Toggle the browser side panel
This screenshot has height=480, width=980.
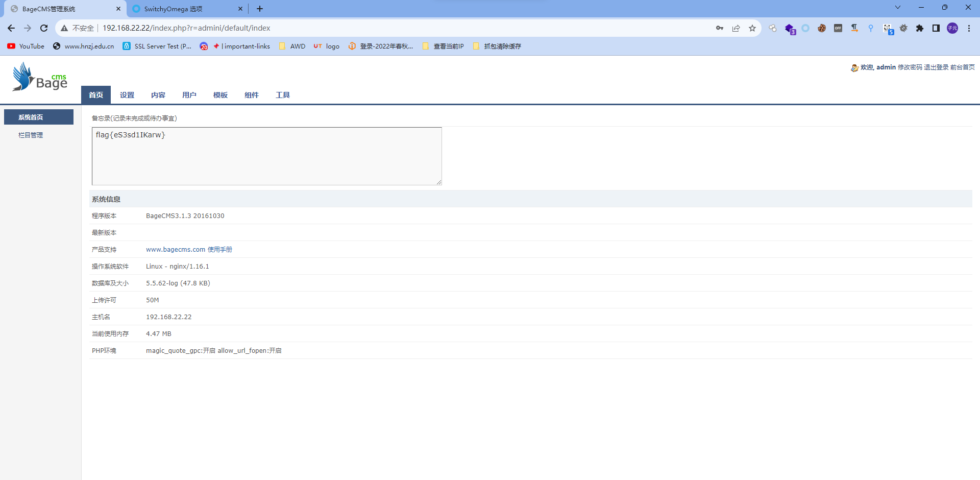936,28
